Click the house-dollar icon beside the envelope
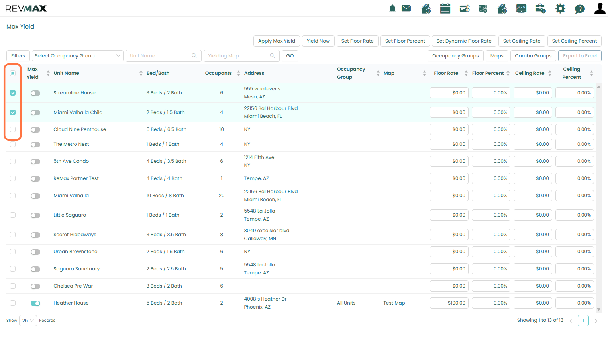The height and width of the screenshot is (364, 608). point(426,8)
